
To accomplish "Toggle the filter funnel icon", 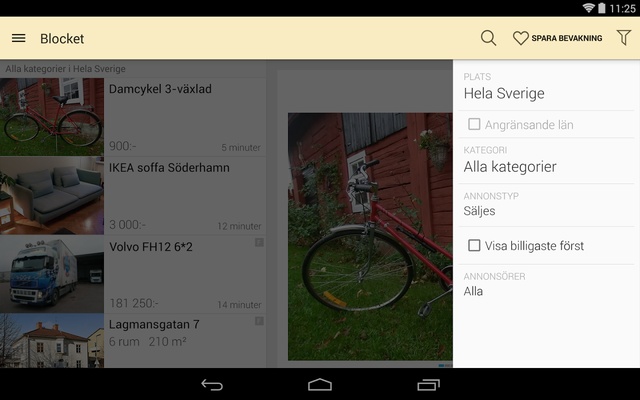I will [x=623, y=38].
